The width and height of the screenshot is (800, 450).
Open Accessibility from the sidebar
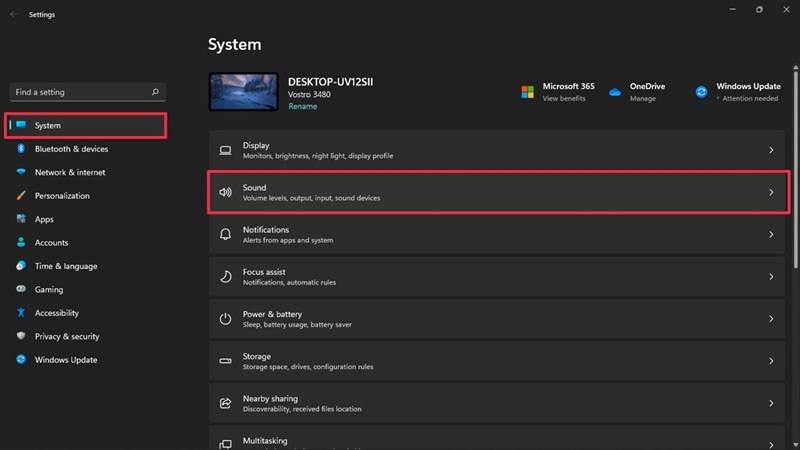pos(56,313)
